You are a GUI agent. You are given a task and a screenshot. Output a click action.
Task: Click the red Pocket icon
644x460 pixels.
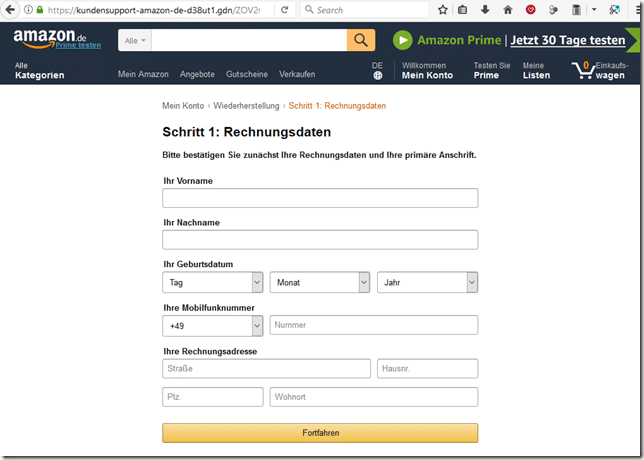click(x=531, y=10)
